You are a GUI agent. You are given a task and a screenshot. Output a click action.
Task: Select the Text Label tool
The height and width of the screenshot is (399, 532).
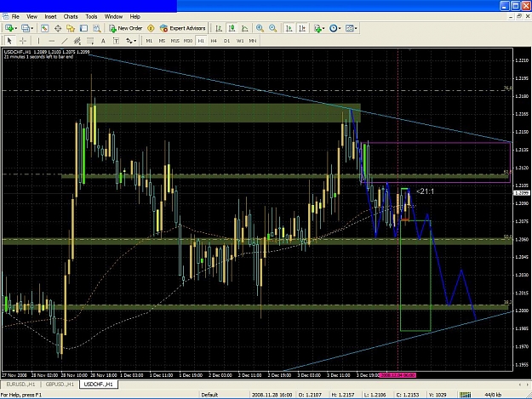click(x=116, y=41)
